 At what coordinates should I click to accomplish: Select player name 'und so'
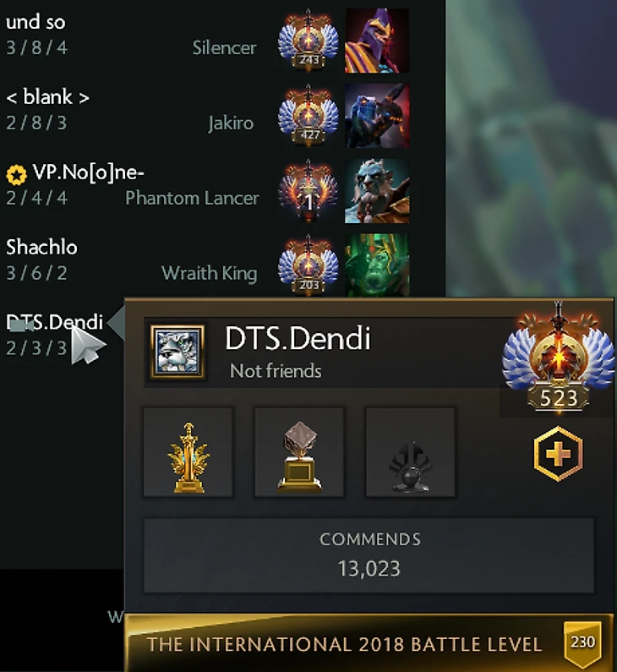(35, 22)
